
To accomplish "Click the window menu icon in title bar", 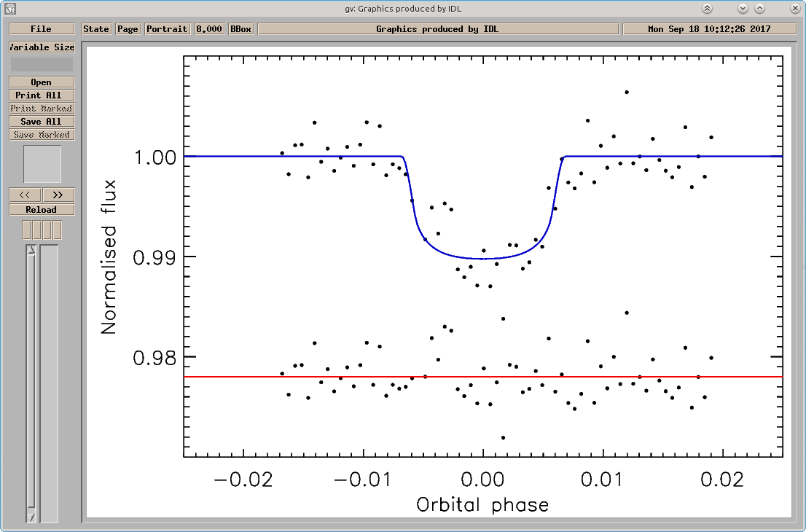I will [x=9, y=8].
